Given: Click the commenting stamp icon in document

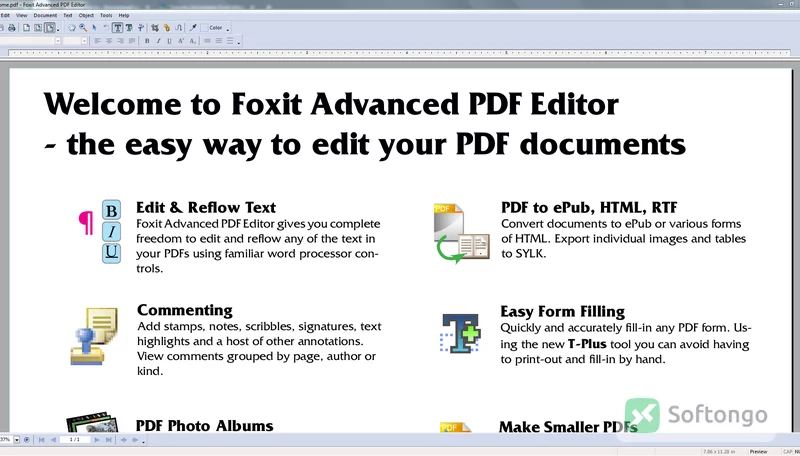Looking at the screenshot, I should point(94,336).
